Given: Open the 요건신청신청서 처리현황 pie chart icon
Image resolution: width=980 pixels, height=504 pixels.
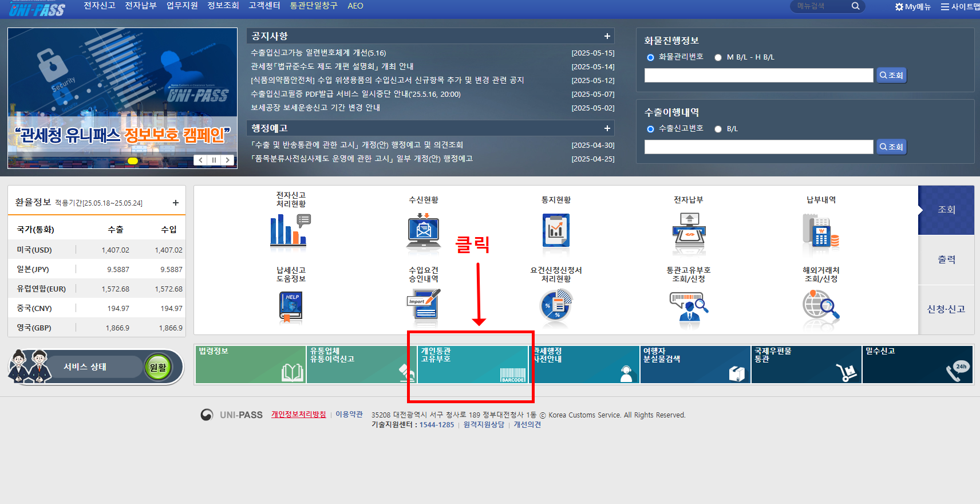Looking at the screenshot, I should point(556,306).
